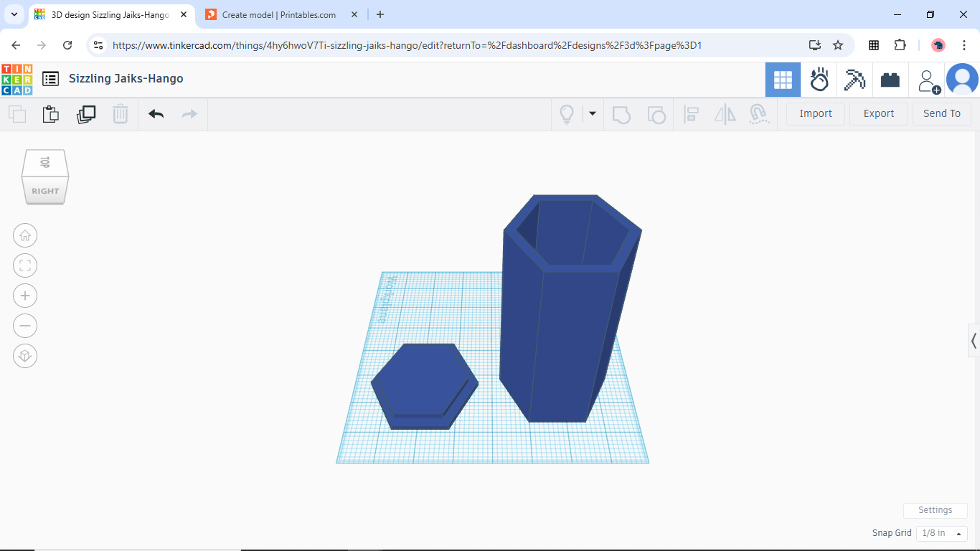
Task: Bookmark this page with the star icon
Action: (x=838, y=45)
